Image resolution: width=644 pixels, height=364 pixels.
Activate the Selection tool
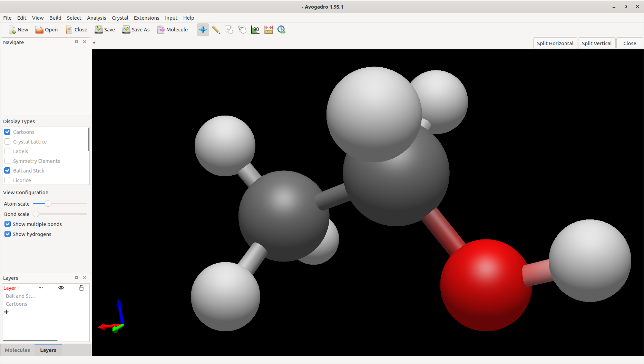pos(229,30)
